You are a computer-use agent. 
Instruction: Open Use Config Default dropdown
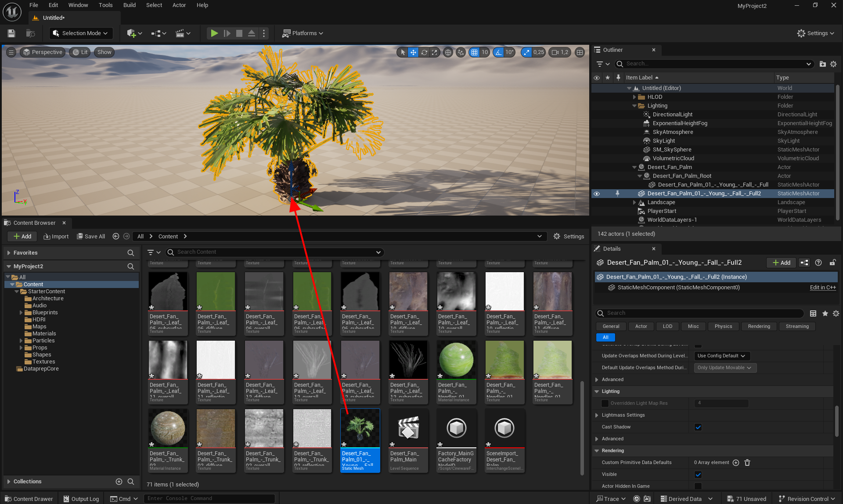coord(721,356)
